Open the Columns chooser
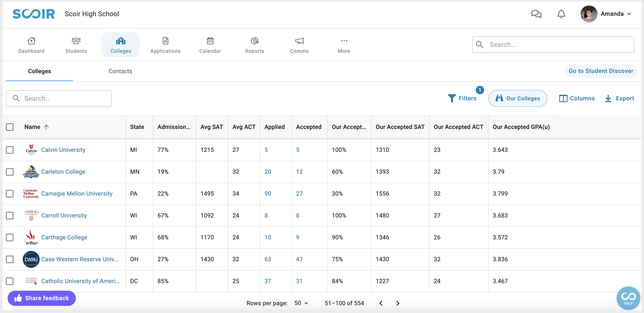Screen dimensions: 644x313 577,98
